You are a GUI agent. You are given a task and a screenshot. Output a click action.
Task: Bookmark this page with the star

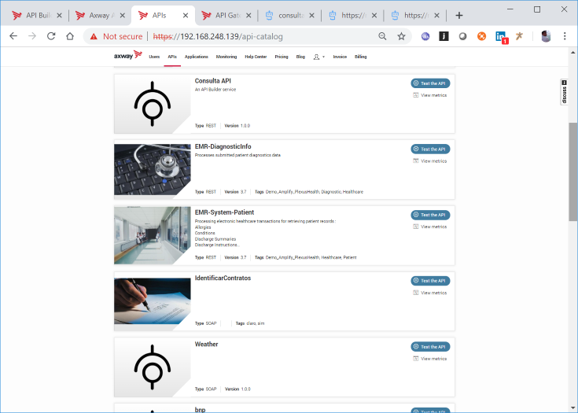[401, 36]
